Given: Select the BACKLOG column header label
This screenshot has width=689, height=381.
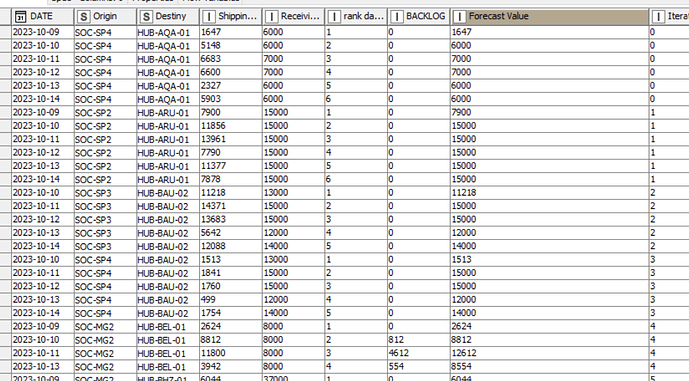Looking at the screenshot, I should click(425, 16).
